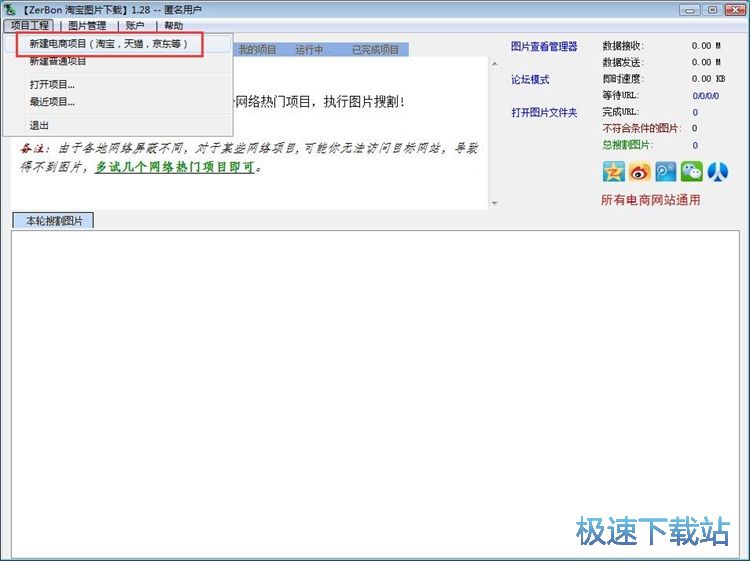Switch to the 已完成项目 tab
The image size is (750, 561).
(x=375, y=50)
